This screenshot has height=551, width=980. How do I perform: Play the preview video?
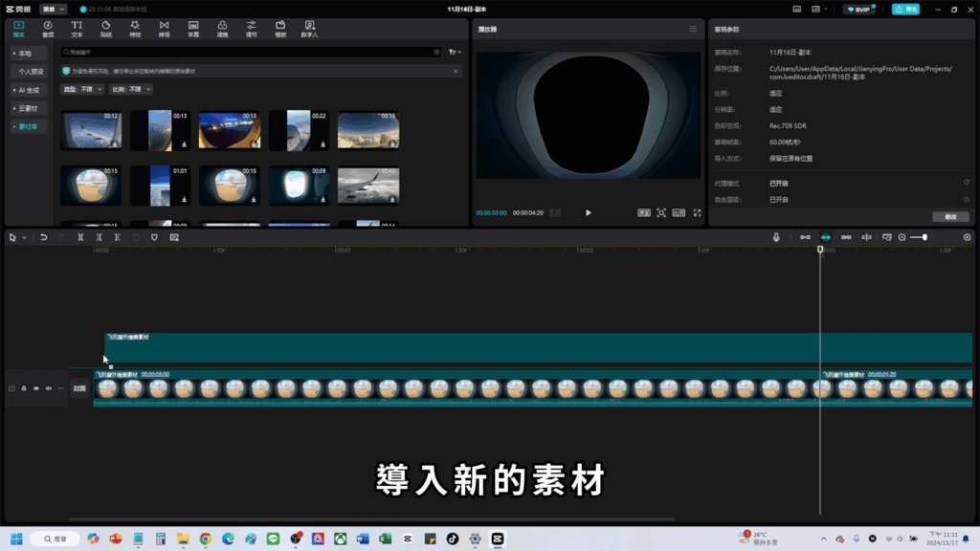pos(589,213)
